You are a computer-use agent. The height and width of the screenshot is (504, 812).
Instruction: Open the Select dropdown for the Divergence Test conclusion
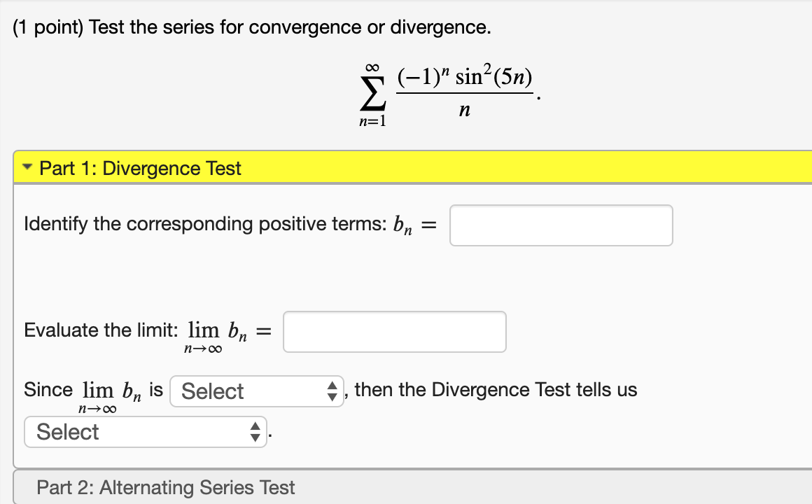pyautogui.click(x=145, y=432)
